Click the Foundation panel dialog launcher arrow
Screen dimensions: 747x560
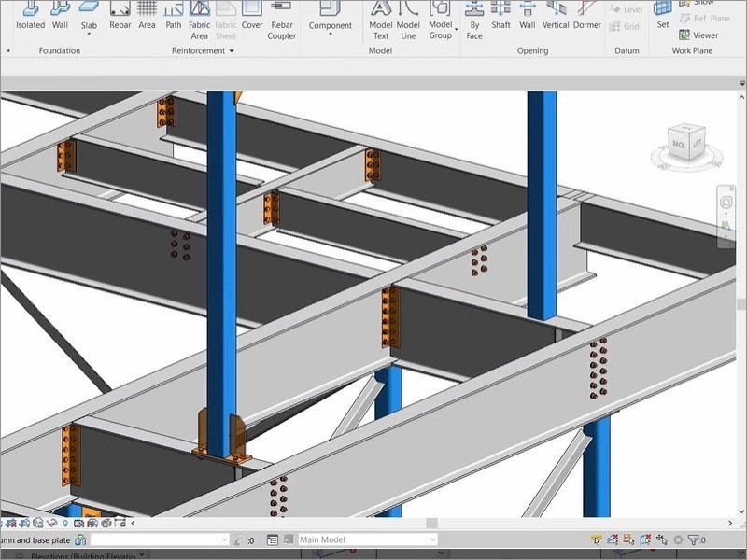[8, 50]
